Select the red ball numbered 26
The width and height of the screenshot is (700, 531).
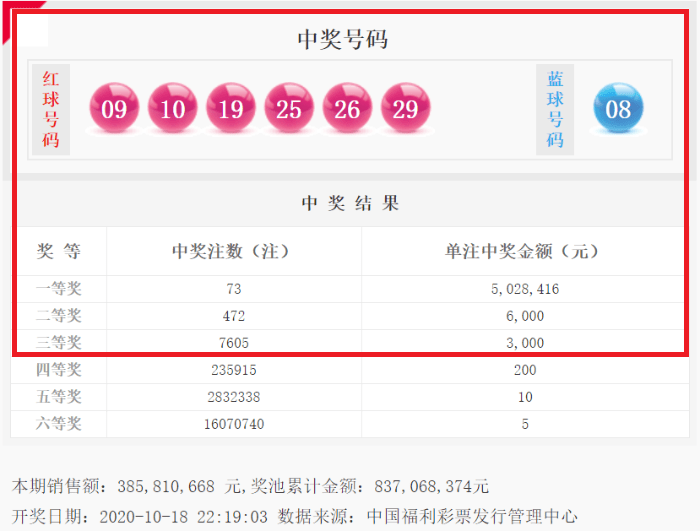[347, 108]
